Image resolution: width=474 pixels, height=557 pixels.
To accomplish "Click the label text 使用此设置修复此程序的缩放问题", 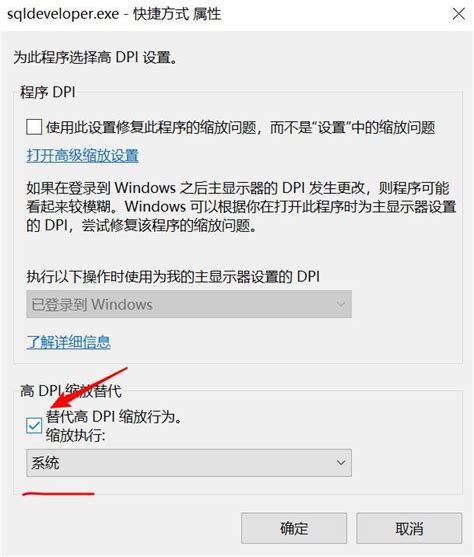I will (x=151, y=127).
